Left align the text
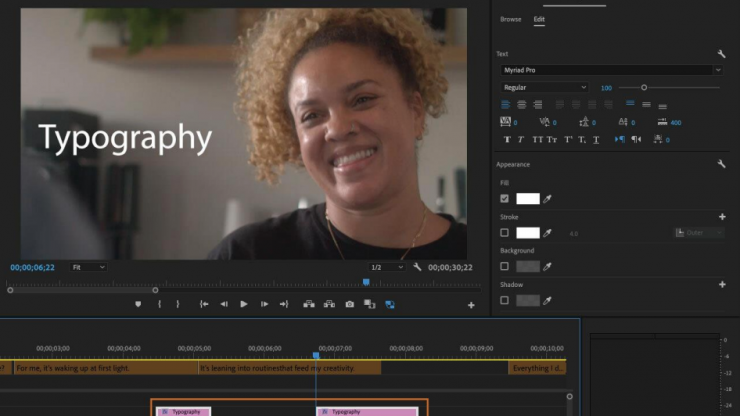Image resolution: width=740 pixels, height=416 pixels. (x=506, y=104)
